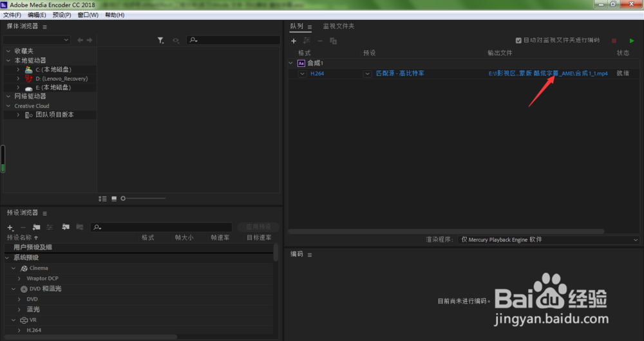This screenshot has height=341, width=644.
Task: Expand the Wraptor DCP presets
Action: 19,279
